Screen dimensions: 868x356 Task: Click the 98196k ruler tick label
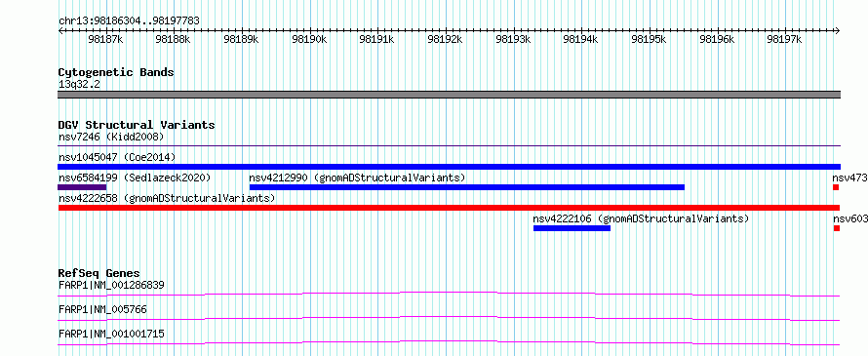pyautogui.click(x=717, y=39)
